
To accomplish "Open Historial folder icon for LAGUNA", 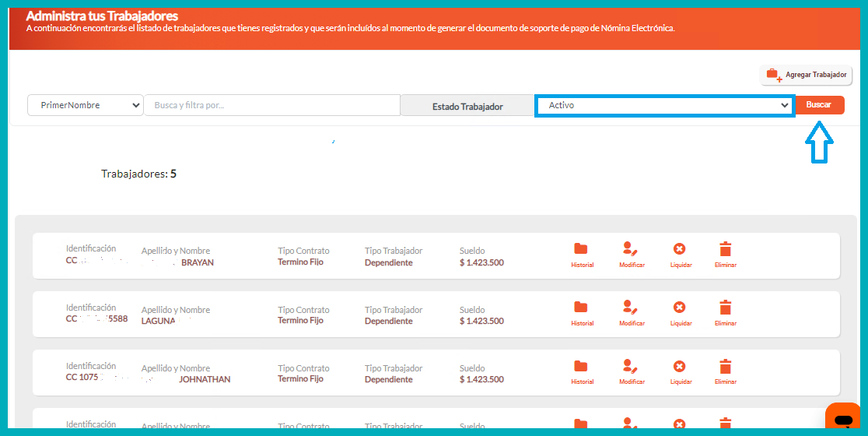I will [x=581, y=308].
